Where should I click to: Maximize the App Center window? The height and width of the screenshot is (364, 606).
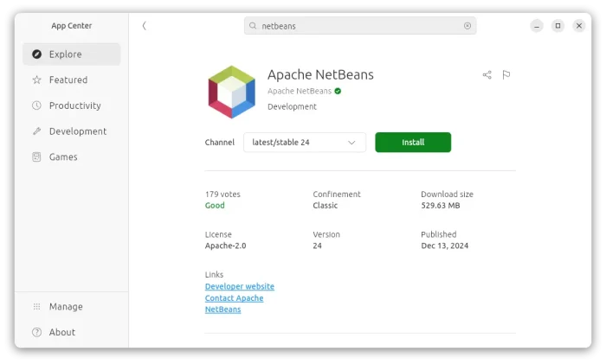click(558, 26)
